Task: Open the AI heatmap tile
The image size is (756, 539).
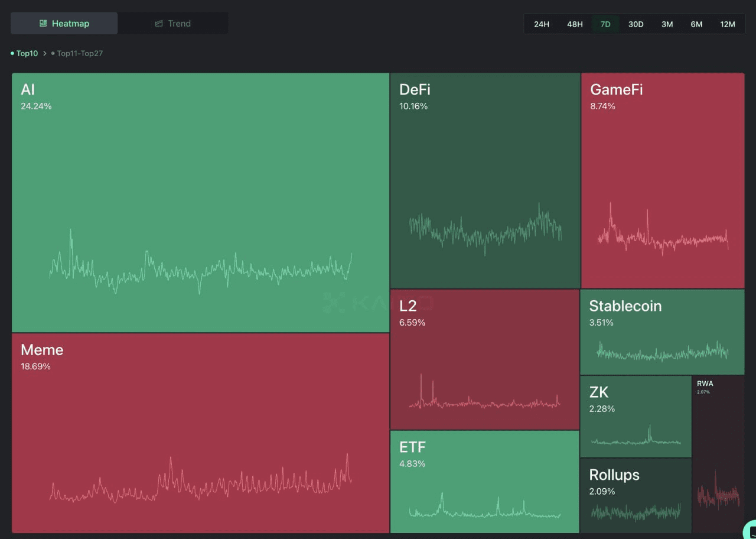Action: click(200, 203)
